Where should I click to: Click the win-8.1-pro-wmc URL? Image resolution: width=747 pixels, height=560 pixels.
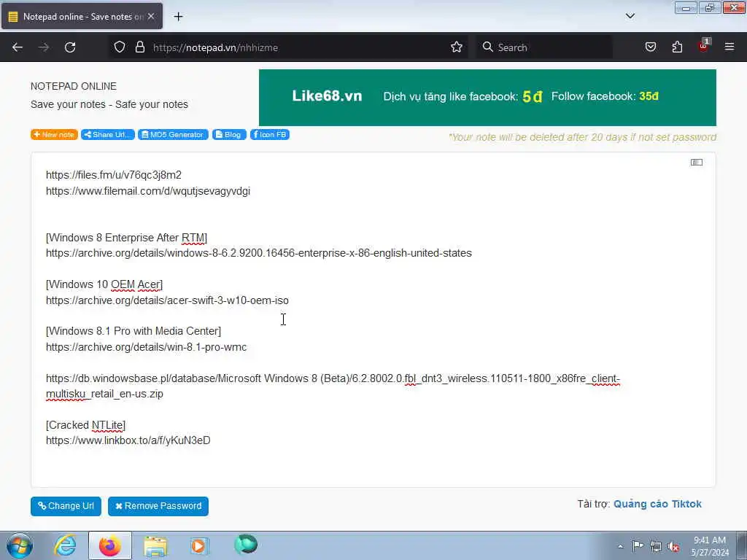pos(146,347)
